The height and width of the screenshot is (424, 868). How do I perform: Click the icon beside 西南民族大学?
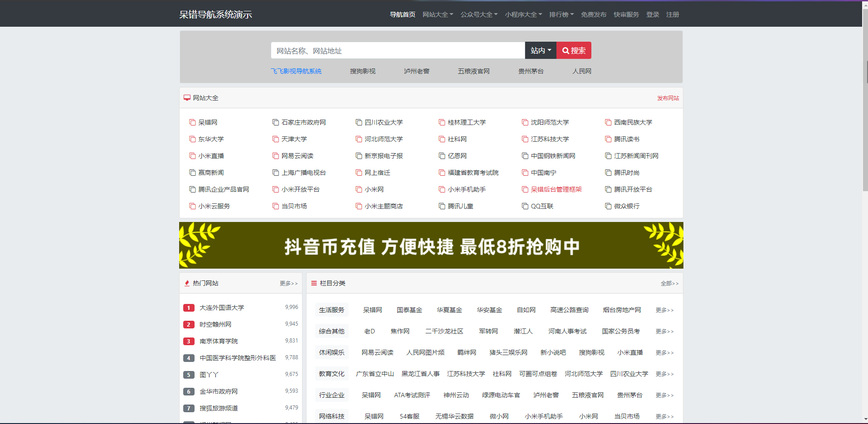coord(608,122)
